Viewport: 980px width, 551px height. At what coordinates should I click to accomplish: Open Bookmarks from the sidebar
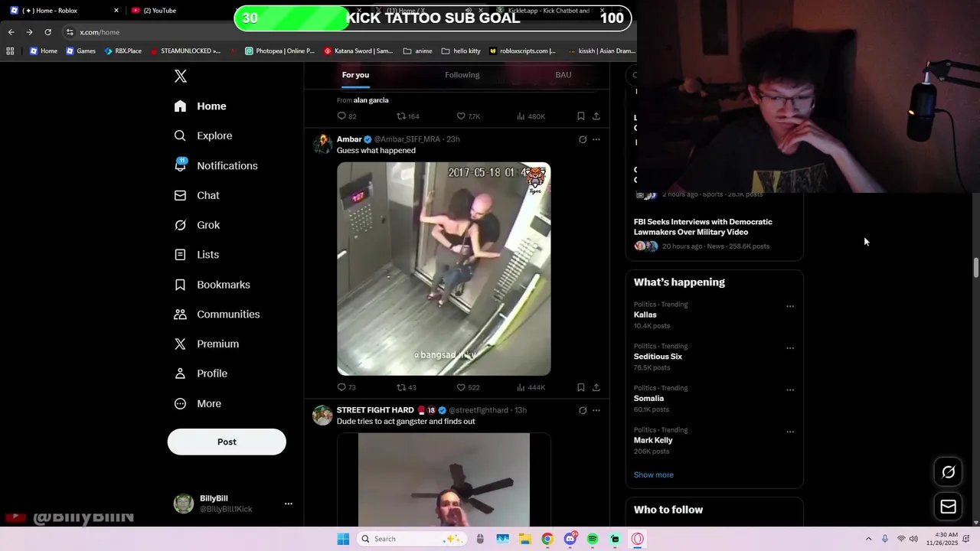coord(212,285)
